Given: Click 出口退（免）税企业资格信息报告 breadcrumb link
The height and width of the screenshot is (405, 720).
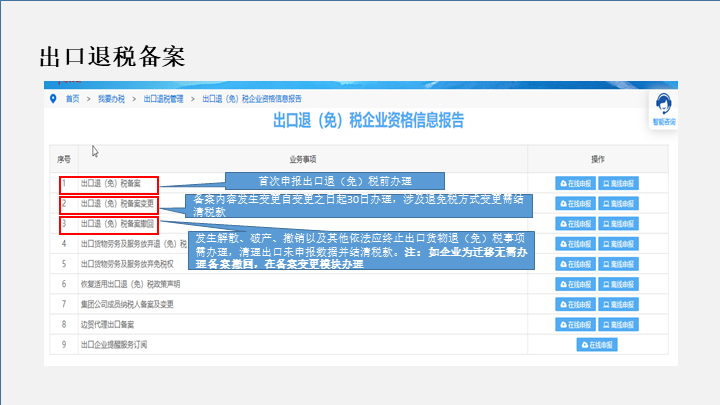Looking at the screenshot, I should point(252,99).
